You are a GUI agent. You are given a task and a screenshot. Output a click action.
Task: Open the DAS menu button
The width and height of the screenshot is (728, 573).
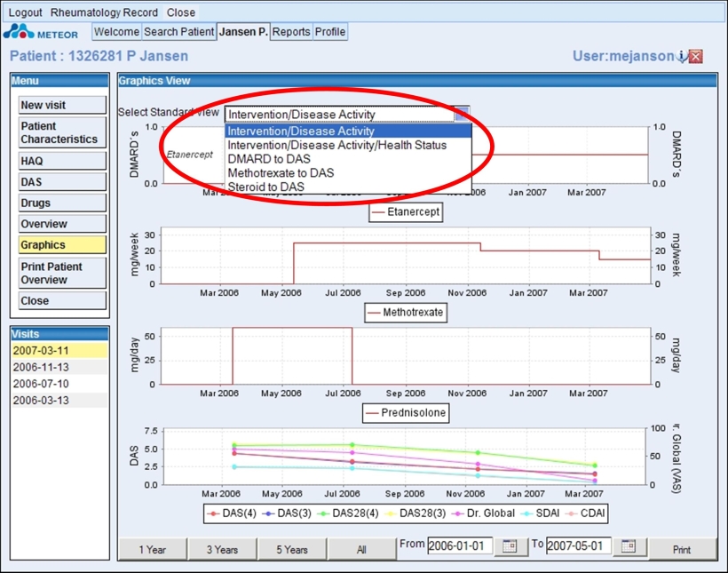(62, 182)
